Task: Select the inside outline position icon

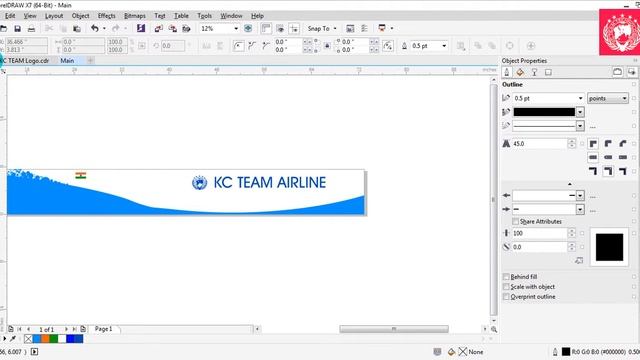Action: pos(623,171)
